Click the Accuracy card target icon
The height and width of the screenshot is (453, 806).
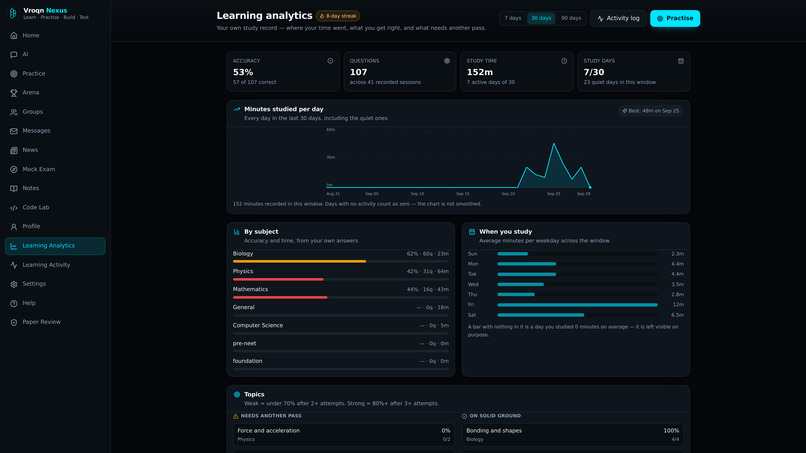coord(330,61)
